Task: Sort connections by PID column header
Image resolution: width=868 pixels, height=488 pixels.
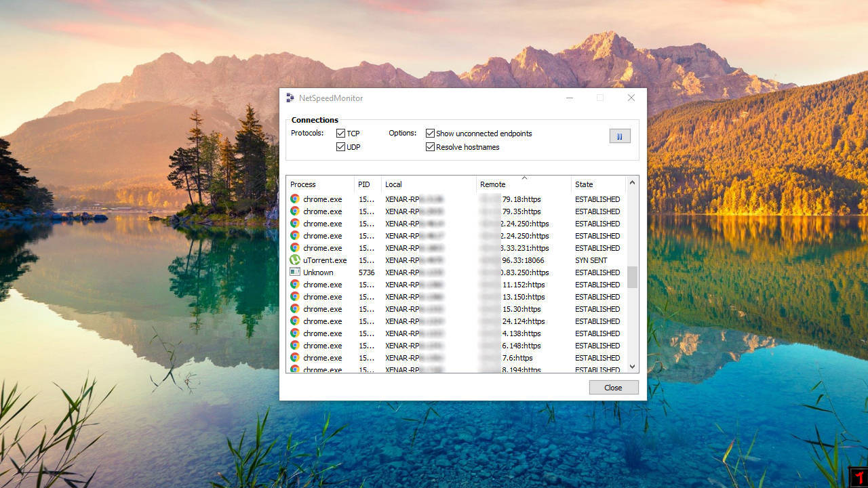Action: 368,184
